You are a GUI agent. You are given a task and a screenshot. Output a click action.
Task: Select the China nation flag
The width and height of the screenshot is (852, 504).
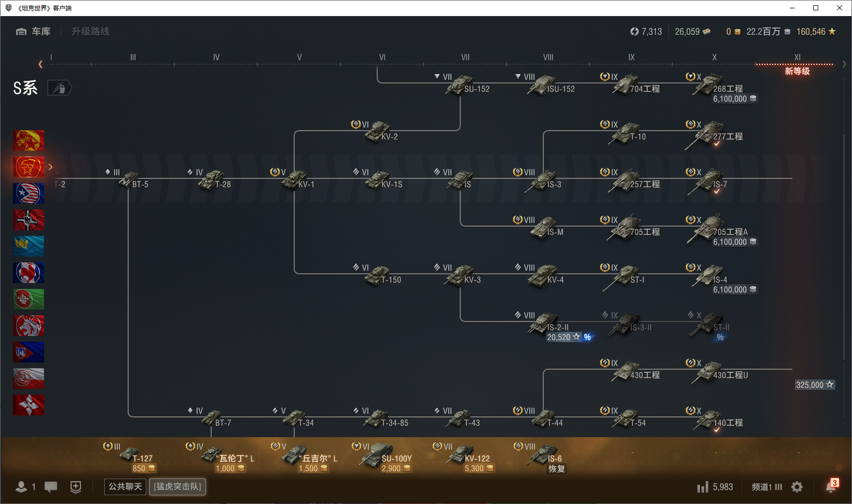coord(29,141)
